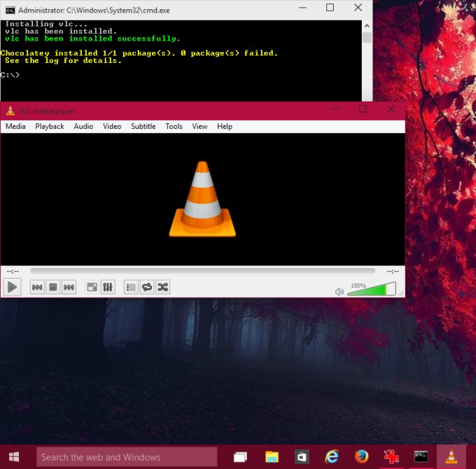Click 'Chocolatey installed 1/1 package(s)' line
Image resolution: width=476 pixels, height=469 pixels.
(139, 53)
